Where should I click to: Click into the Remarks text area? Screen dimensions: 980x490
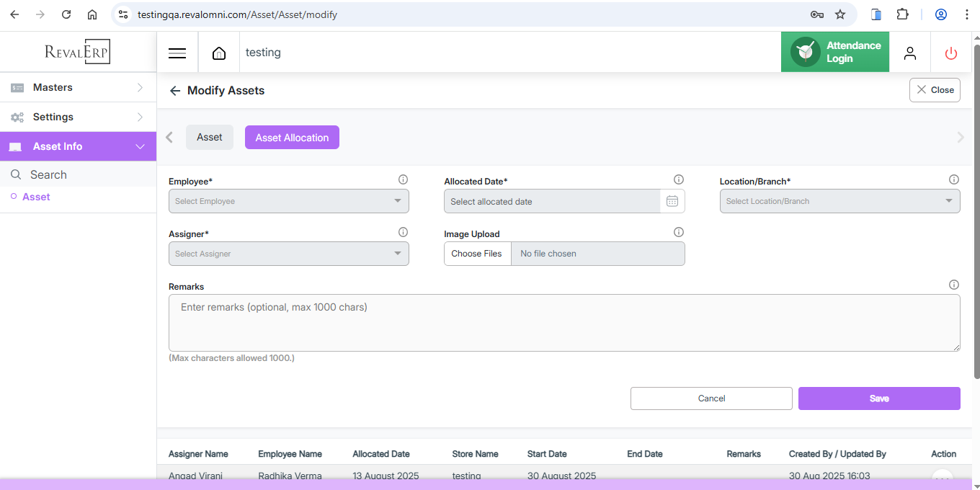pyautogui.click(x=563, y=323)
